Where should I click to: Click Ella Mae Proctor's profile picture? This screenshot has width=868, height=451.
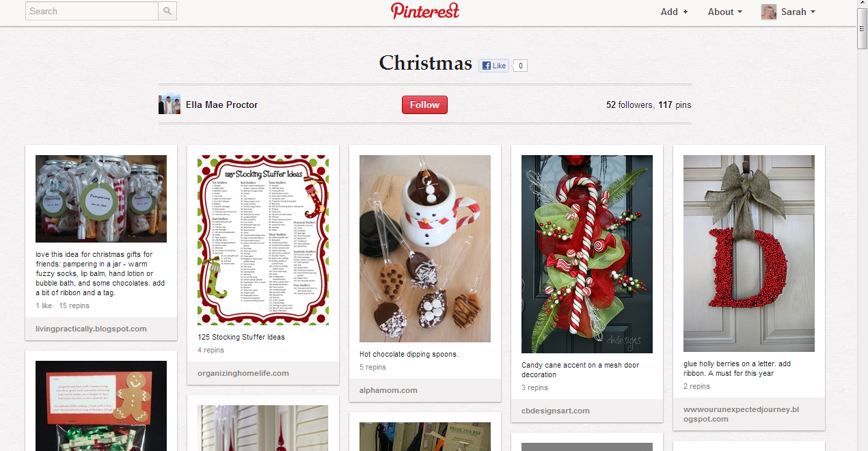[169, 104]
